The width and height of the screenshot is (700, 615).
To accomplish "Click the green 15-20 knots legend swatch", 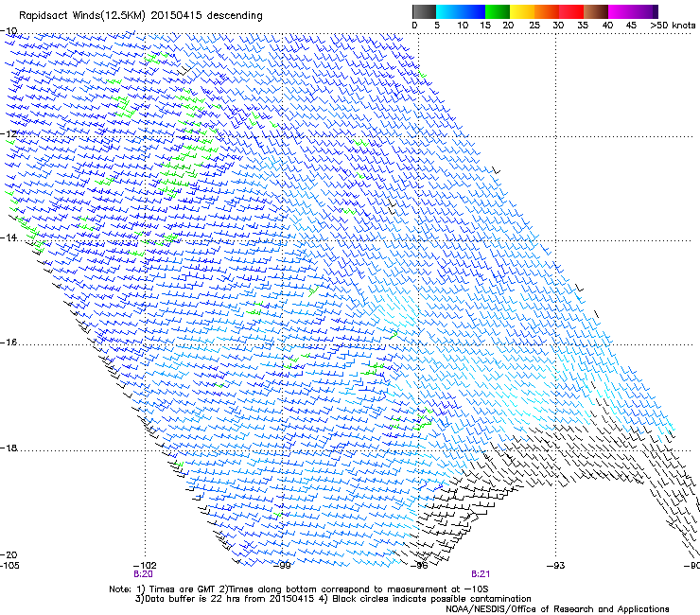I will (498, 11).
